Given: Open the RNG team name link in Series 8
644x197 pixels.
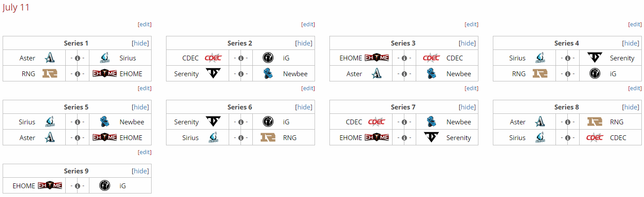Looking at the screenshot, I should coord(617,122).
